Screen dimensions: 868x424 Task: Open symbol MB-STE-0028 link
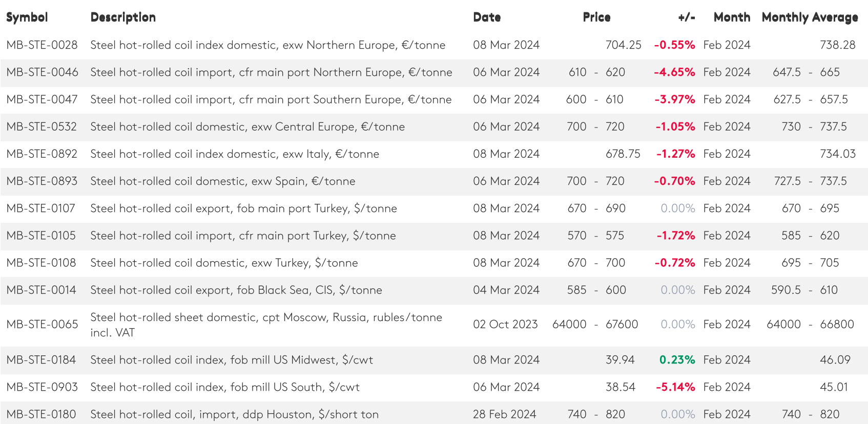click(42, 45)
